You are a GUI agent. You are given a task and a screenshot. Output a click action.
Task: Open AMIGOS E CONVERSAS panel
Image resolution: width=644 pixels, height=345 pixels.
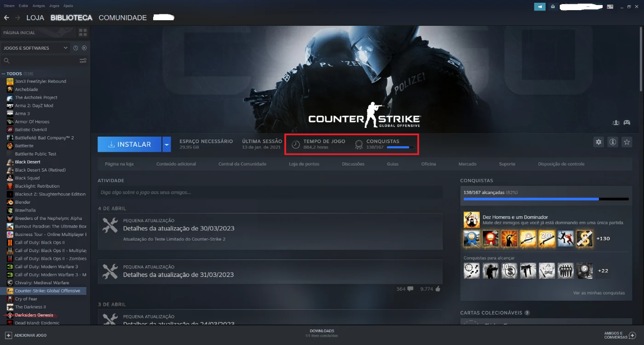tap(620, 335)
